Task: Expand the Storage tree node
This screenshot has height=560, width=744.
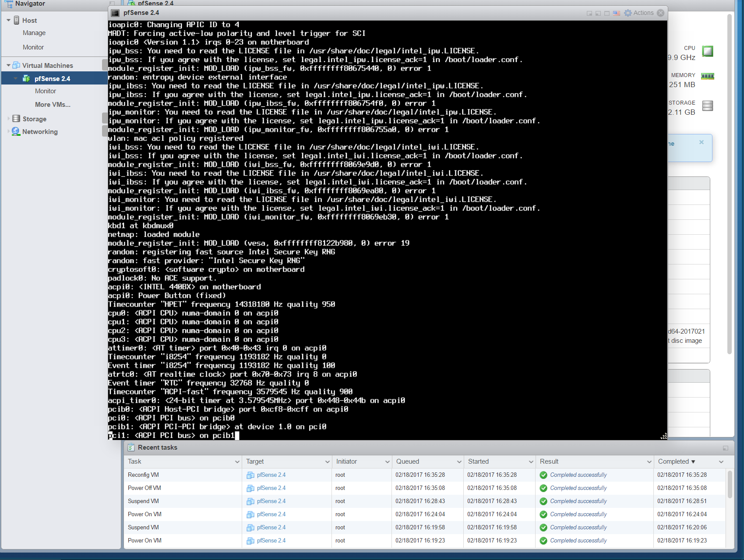Action: [x=8, y=119]
